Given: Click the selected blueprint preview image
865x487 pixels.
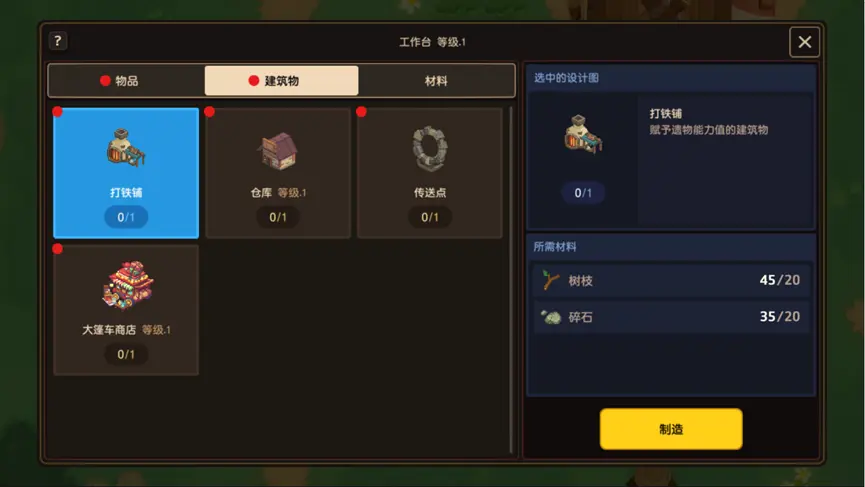Looking at the screenshot, I should point(583,135).
